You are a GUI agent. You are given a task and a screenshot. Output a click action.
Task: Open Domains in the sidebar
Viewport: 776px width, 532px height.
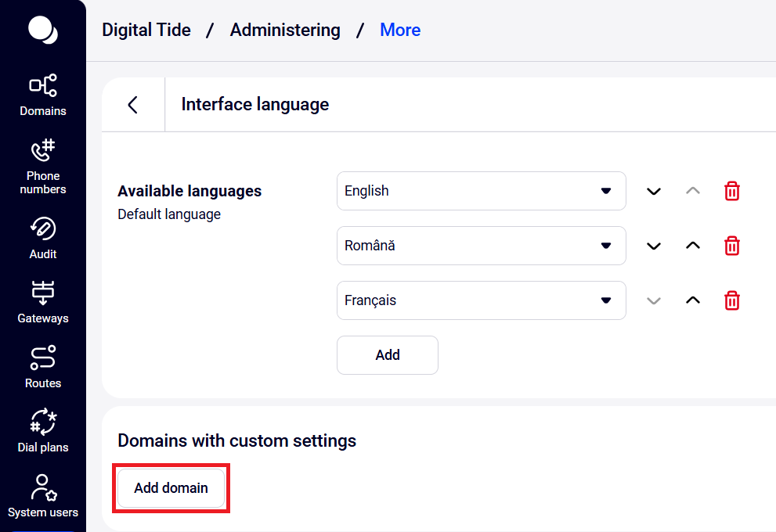coord(43,95)
